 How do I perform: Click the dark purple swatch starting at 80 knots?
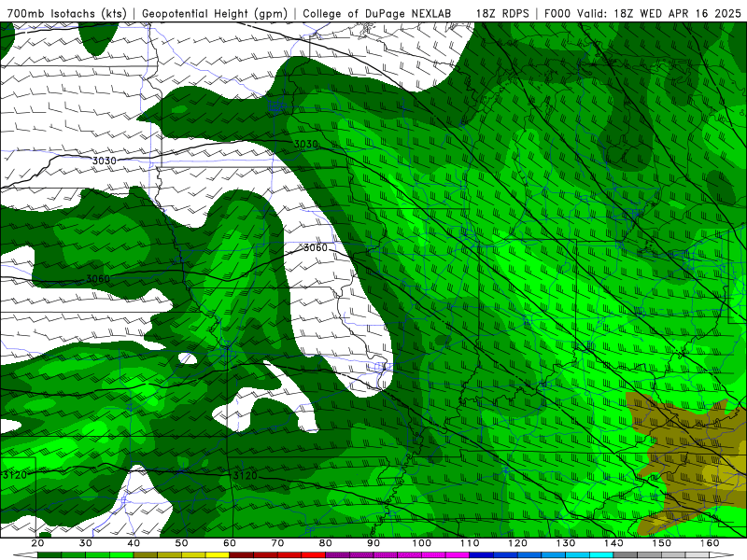(x=337, y=554)
